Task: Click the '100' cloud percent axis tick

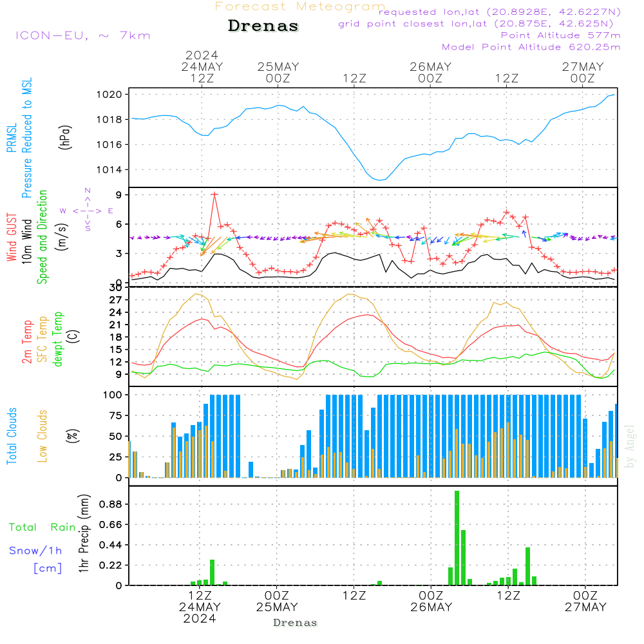Action: 112,395
